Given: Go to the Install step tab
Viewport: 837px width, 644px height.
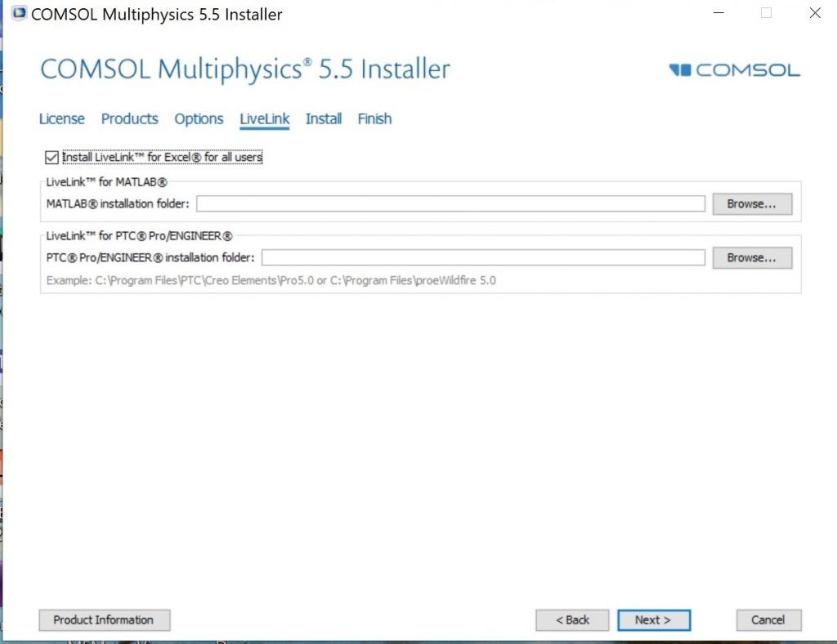Looking at the screenshot, I should [324, 119].
